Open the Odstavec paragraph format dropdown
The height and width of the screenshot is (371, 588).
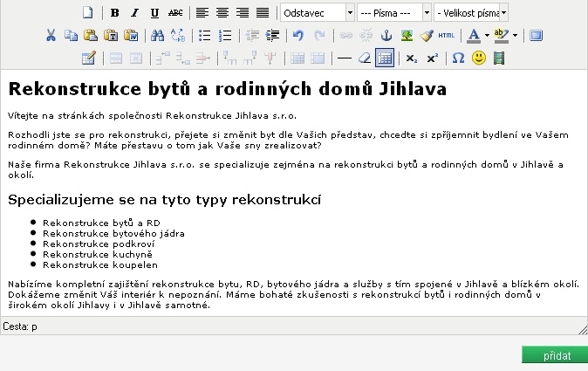coord(318,13)
